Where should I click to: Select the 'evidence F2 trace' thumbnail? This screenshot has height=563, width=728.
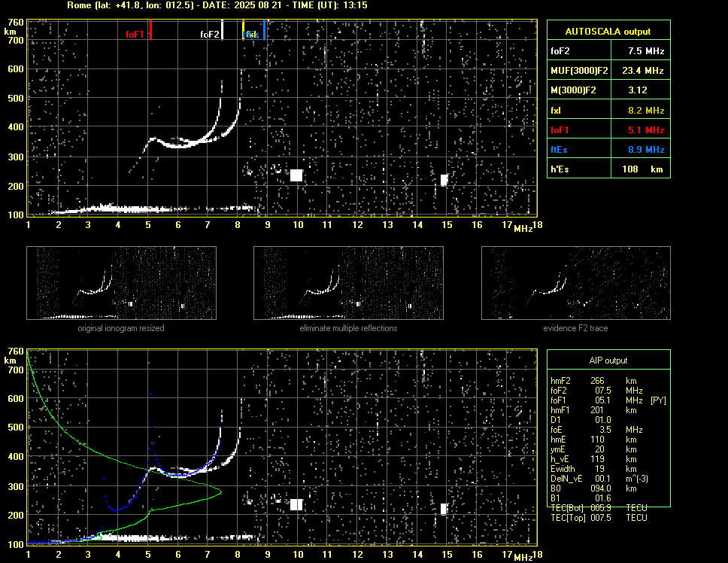point(576,283)
